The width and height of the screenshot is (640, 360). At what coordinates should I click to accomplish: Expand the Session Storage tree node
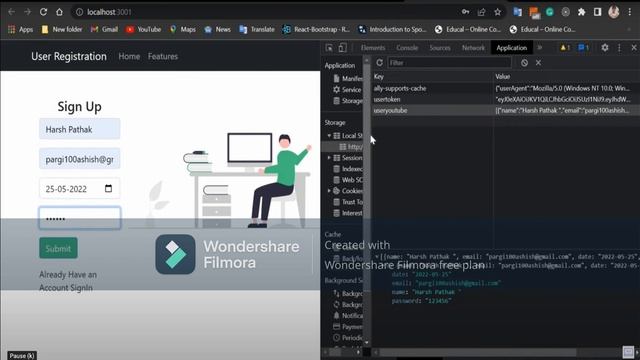click(x=329, y=158)
